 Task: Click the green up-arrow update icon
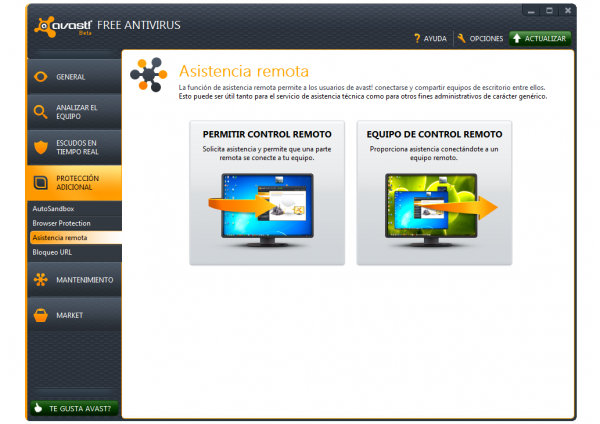[x=517, y=38]
